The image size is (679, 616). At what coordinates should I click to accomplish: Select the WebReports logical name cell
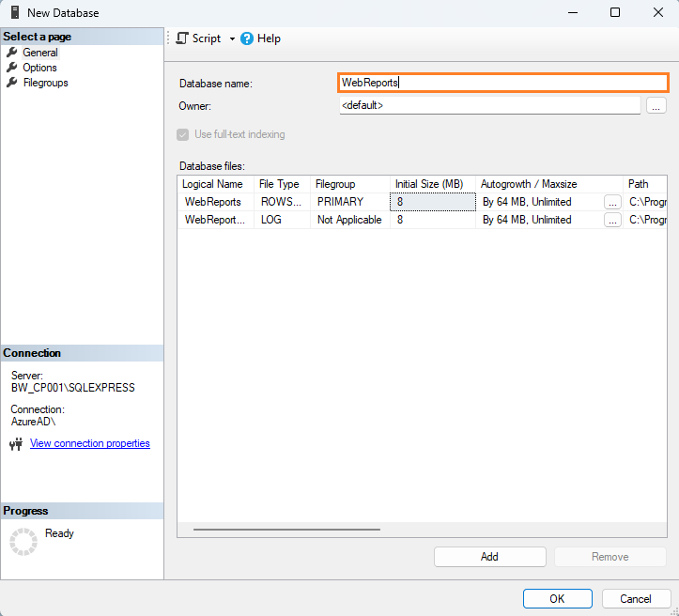[215, 202]
